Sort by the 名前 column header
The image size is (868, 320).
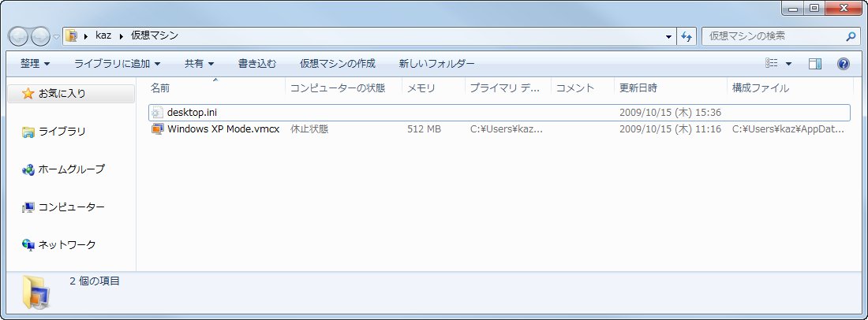tap(216, 87)
